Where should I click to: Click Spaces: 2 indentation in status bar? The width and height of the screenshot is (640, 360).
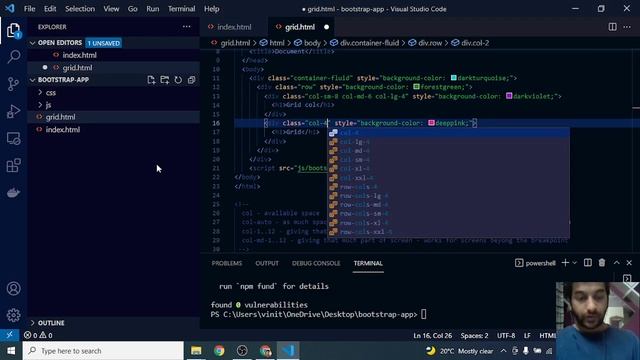coord(474,336)
